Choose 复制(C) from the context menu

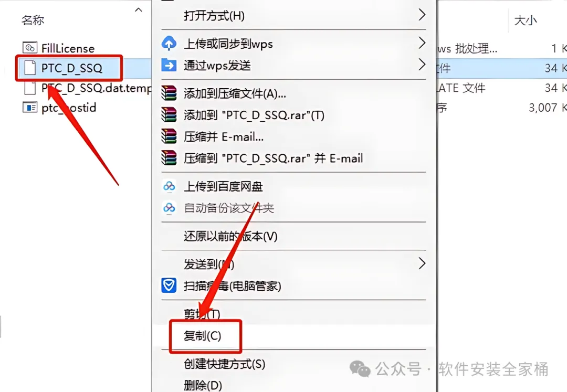click(x=202, y=336)
